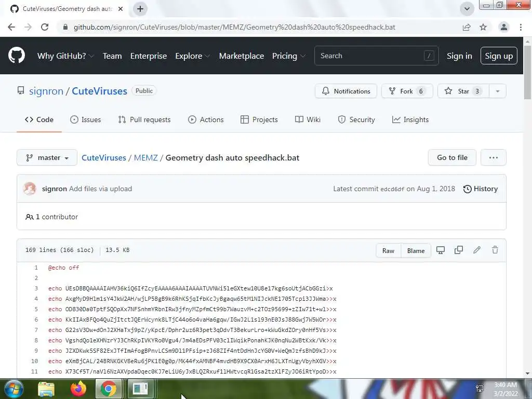Screen dimensions: 532x399
Task: Open the Insights tab
Action: [x=410, y=120]
